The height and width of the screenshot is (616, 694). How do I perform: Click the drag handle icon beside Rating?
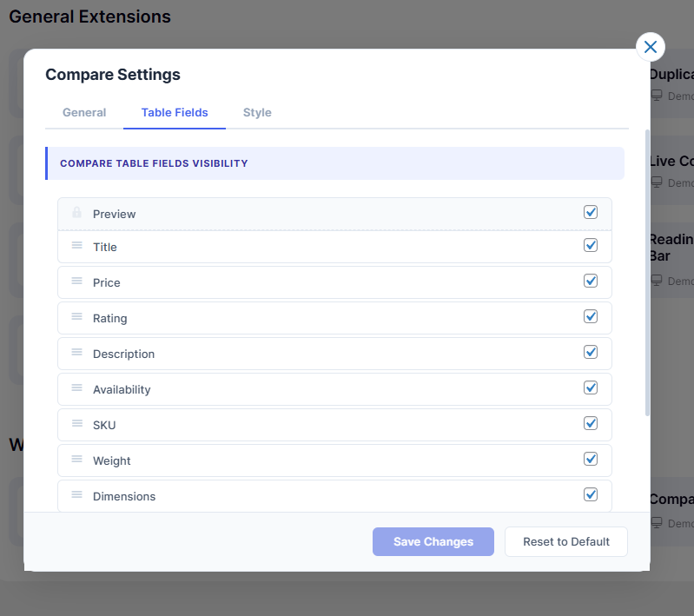click(76, 317)
